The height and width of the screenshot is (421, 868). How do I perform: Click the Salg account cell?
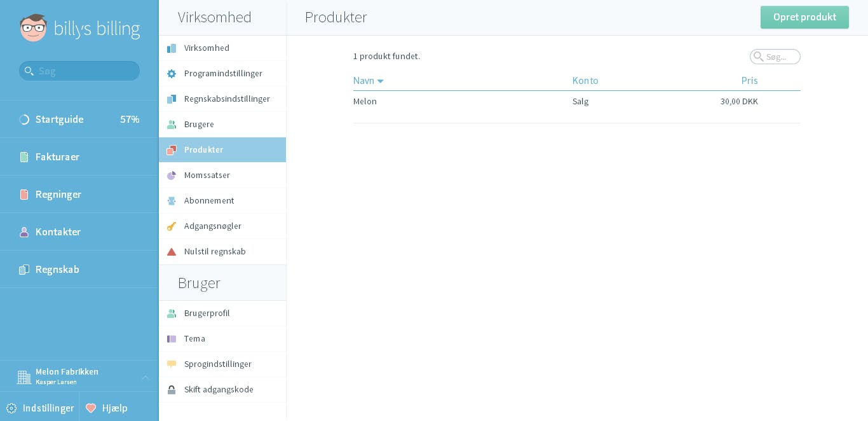coord(580,102)
